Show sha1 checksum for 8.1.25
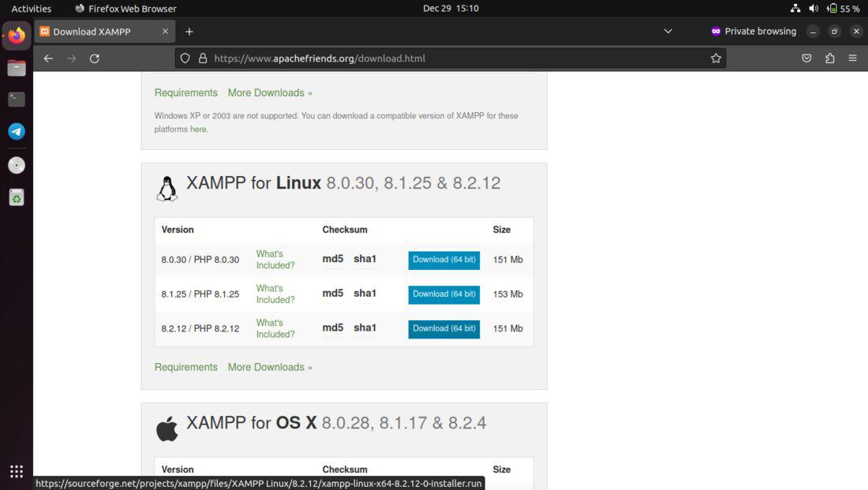The height and width of the screenshot is (490, 868). pyautogui.click(x=365, y=293)
